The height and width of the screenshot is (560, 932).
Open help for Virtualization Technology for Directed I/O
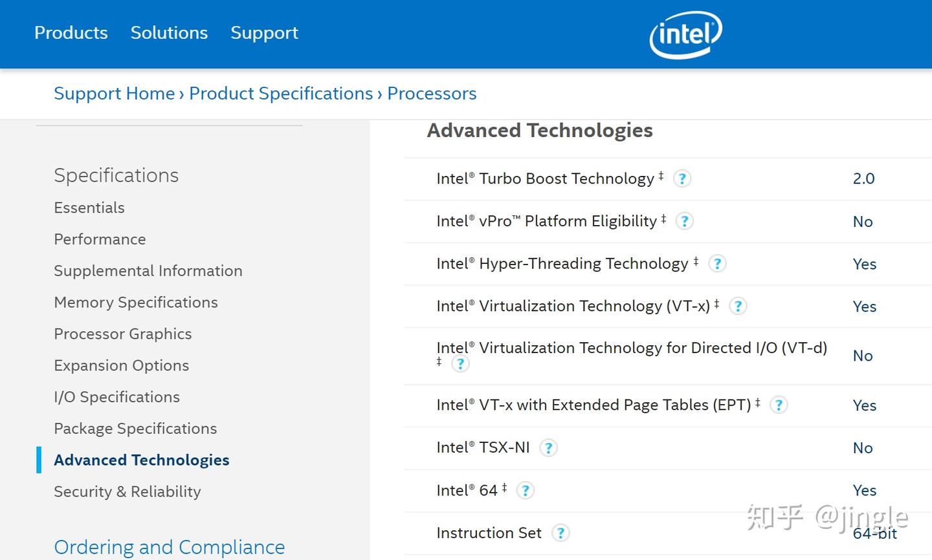[460, 363]
